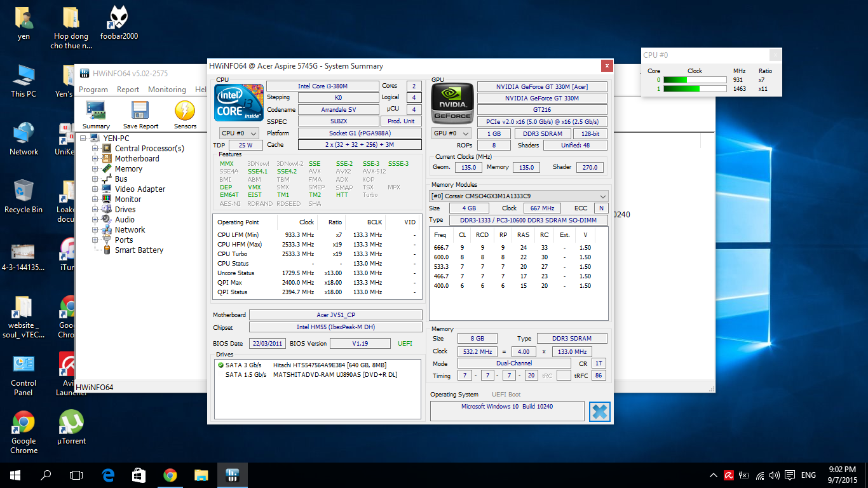Viewport: 868px width, 488px height.
Task: Open the Program menu
Action: [93, 90]
